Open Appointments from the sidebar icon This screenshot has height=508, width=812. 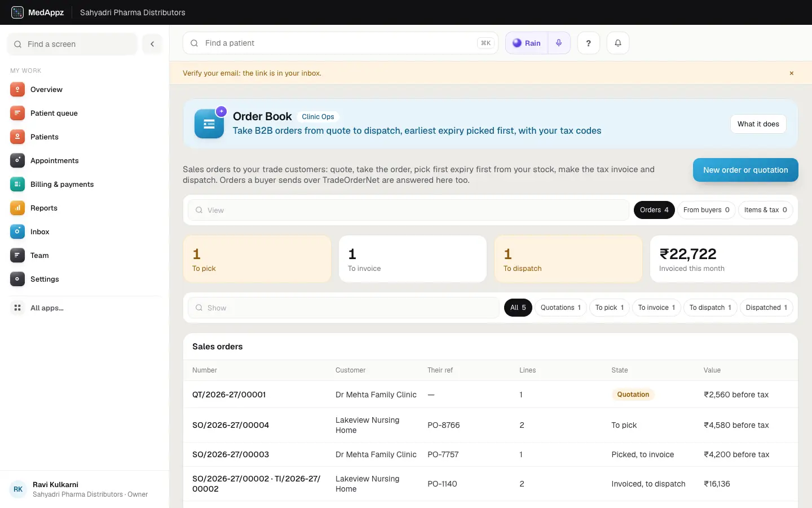click(x=17, y=160)
